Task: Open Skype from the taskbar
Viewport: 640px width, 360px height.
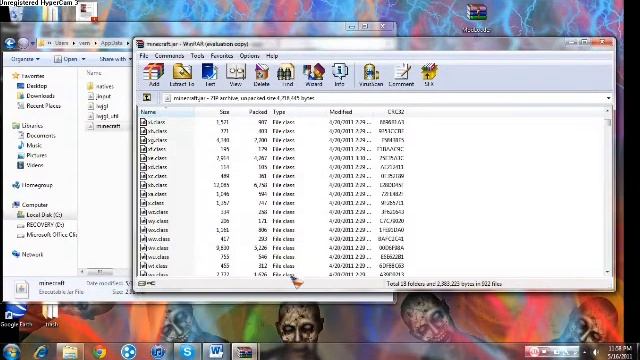Action: [x=187, y=351]
